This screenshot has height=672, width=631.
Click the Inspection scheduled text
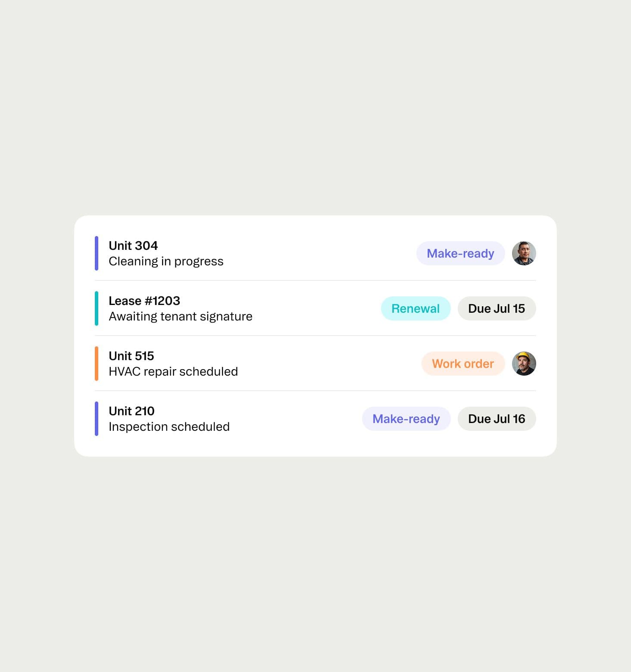[x=169, y=426]
